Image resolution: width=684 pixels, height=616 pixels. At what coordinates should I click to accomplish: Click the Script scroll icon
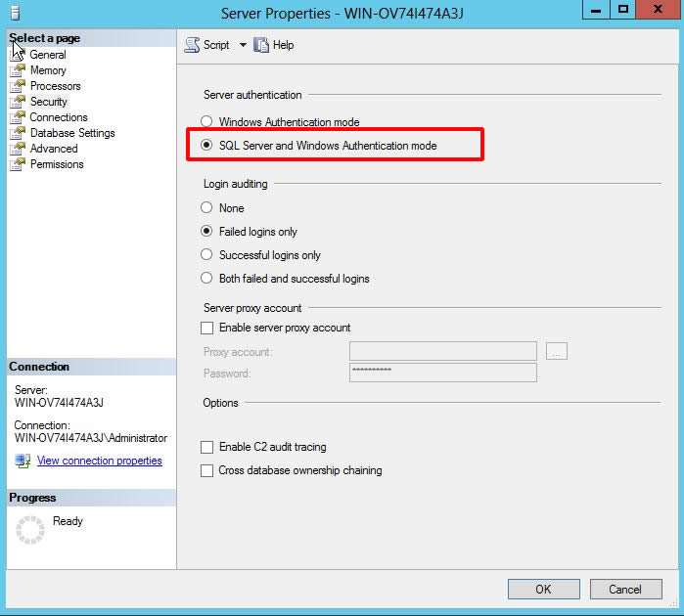pyautogui.click(x=192, y=45)
